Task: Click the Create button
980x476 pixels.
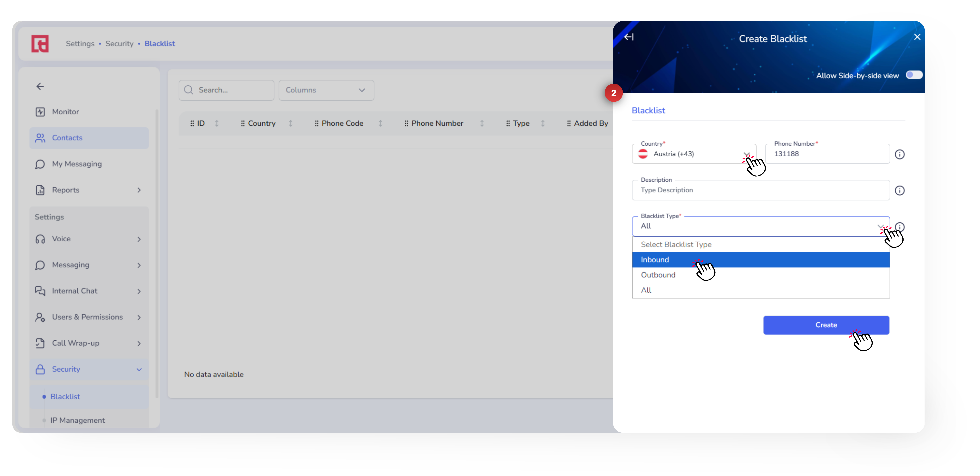Action: tap(826, 325)
